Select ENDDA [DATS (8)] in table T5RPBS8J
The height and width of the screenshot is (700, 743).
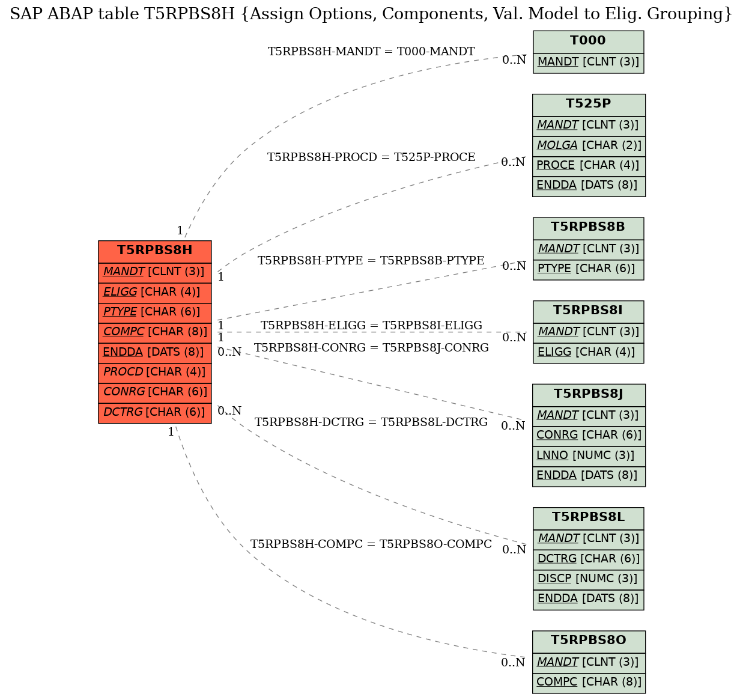[589, 475]
